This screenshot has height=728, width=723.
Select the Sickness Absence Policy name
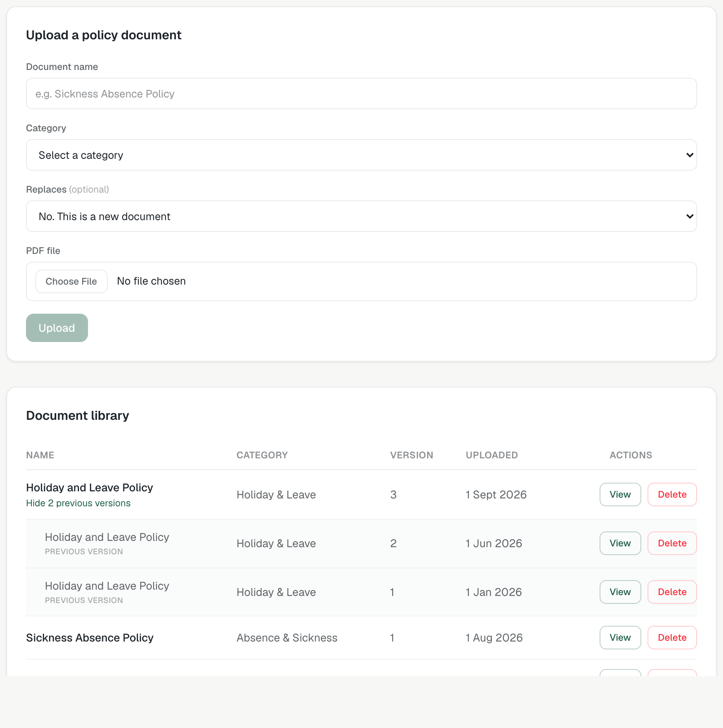(90, 638)
